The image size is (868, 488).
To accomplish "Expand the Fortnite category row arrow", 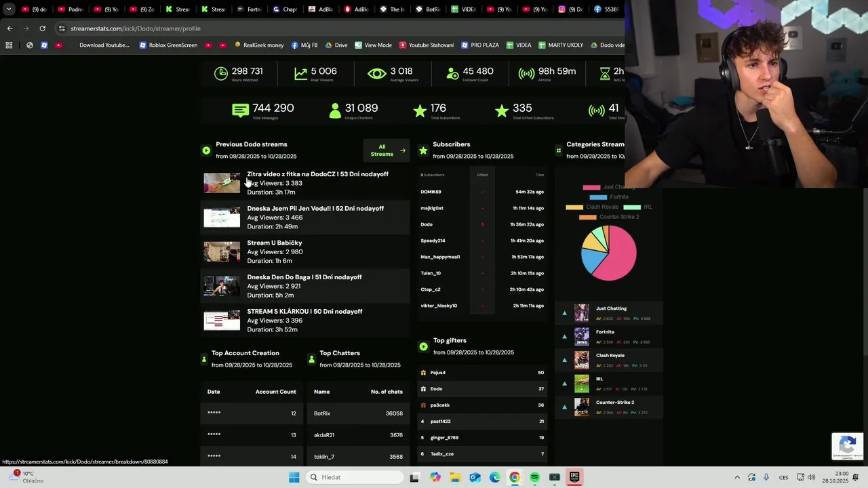I will pos(564,337).
